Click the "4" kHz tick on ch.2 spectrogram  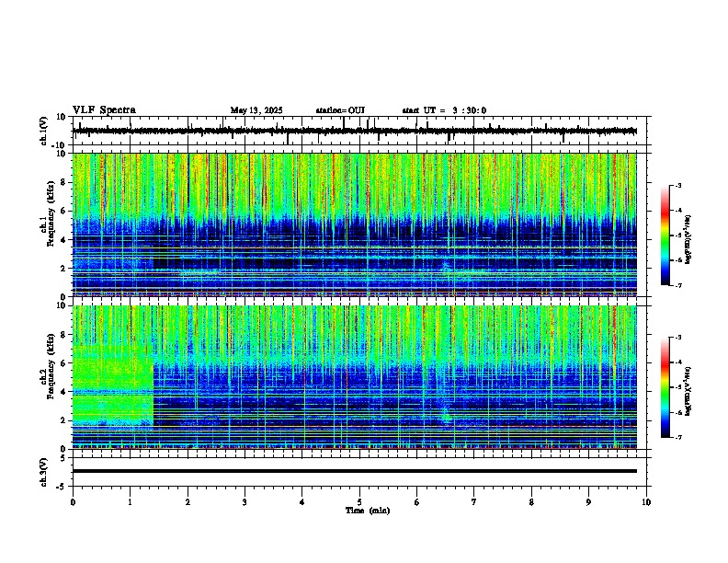(63, 392)
